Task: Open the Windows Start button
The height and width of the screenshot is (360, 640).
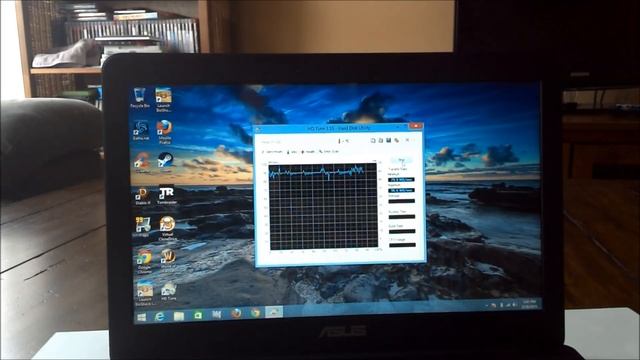Action: pos(142,317)
